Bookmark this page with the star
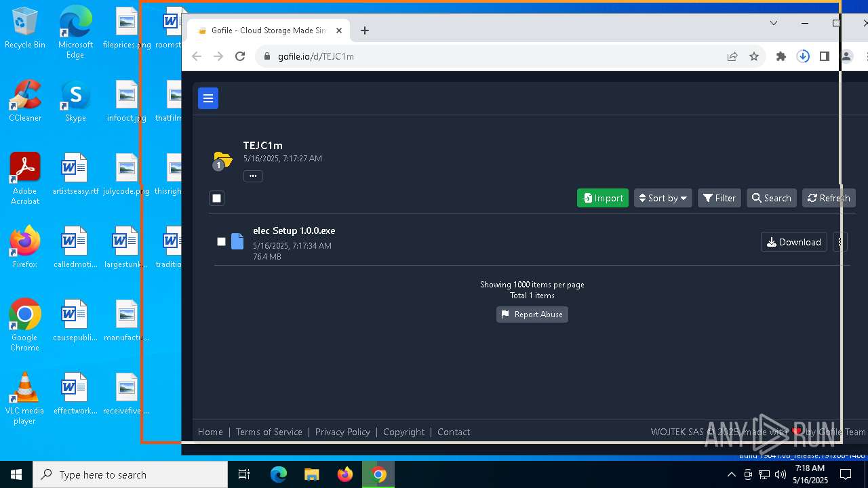 click(x=754, y=57)
